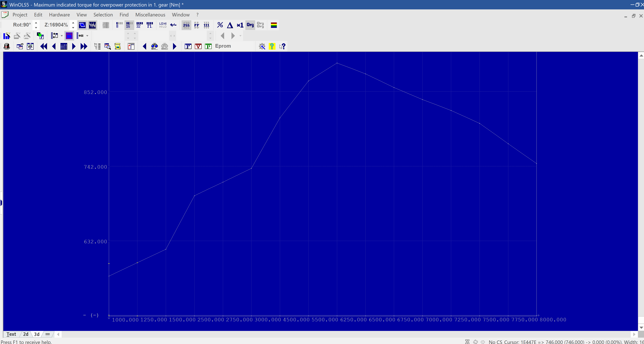Click the blue binoculars search icon
644x344 pixels.
pyautogui.click(x=155, y=46)
